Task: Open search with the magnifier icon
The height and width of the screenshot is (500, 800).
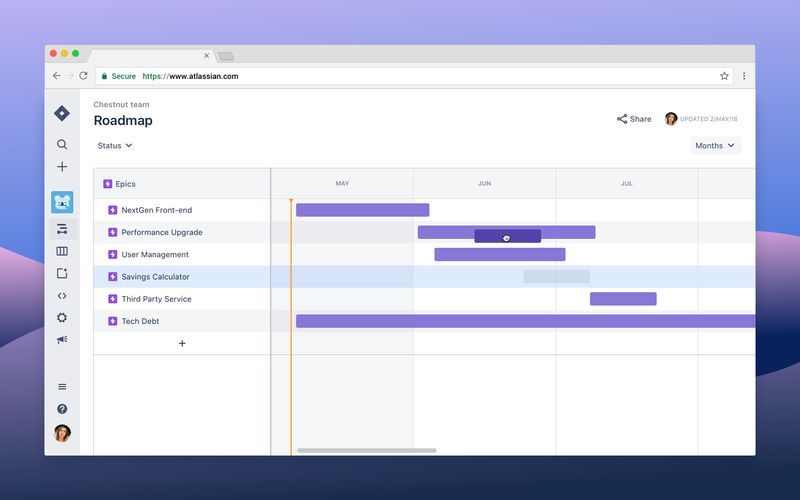Action: click(62, 144)
